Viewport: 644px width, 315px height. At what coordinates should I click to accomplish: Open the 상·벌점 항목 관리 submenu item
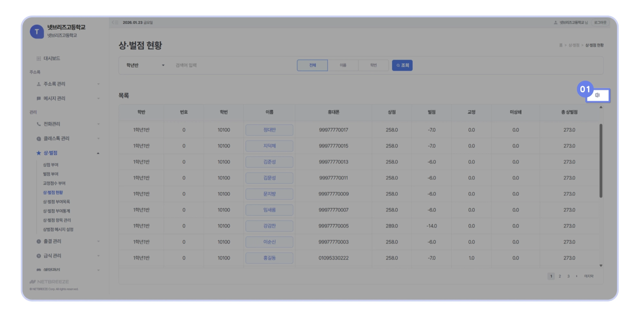click(x=57, y=220)
